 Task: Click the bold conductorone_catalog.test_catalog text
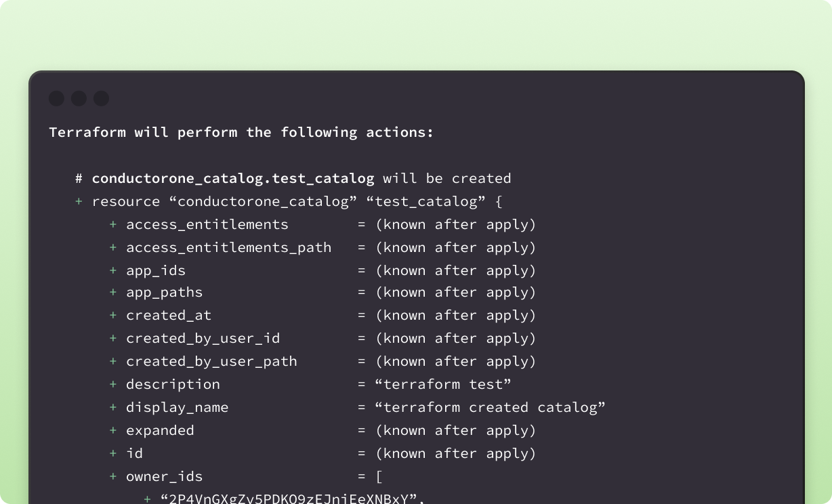232,179
